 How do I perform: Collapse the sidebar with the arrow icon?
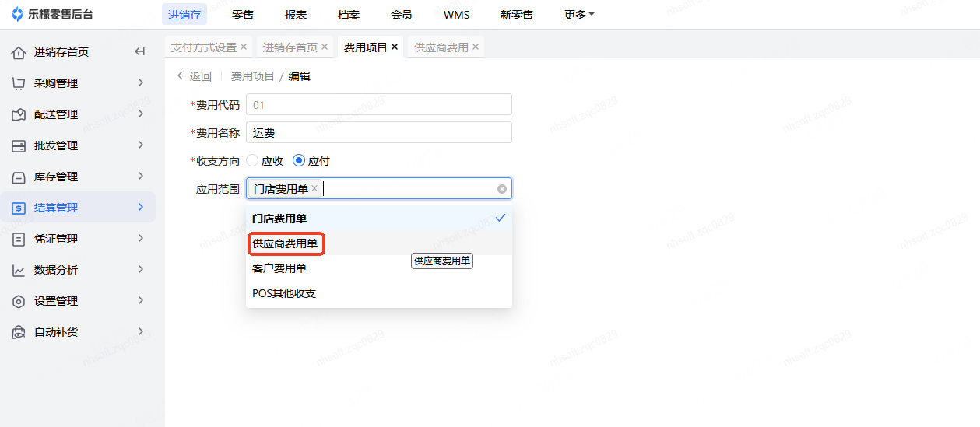coord(140,52)
